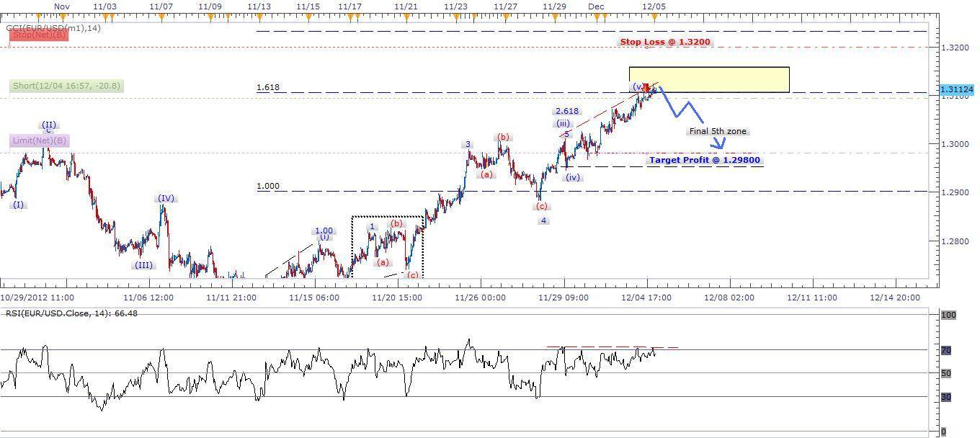
Task: Open the dotted consolidation box detail view
Action: (x=387, y=246)
